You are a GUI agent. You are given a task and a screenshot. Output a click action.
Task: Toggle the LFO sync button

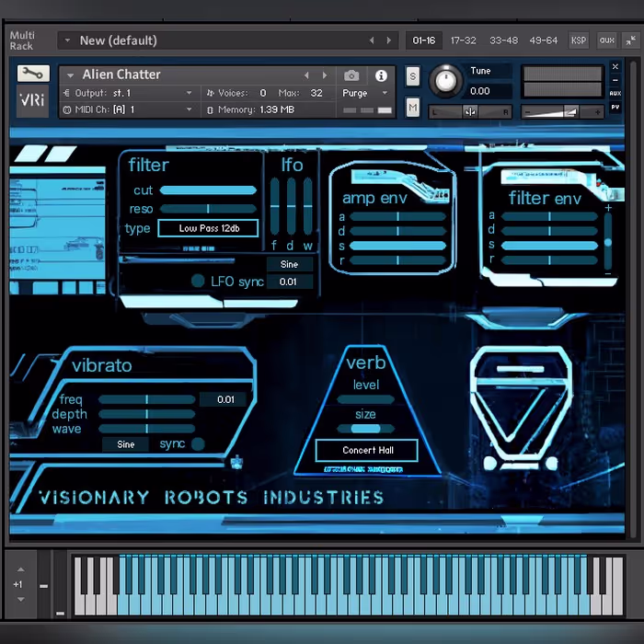coord(198,281)
